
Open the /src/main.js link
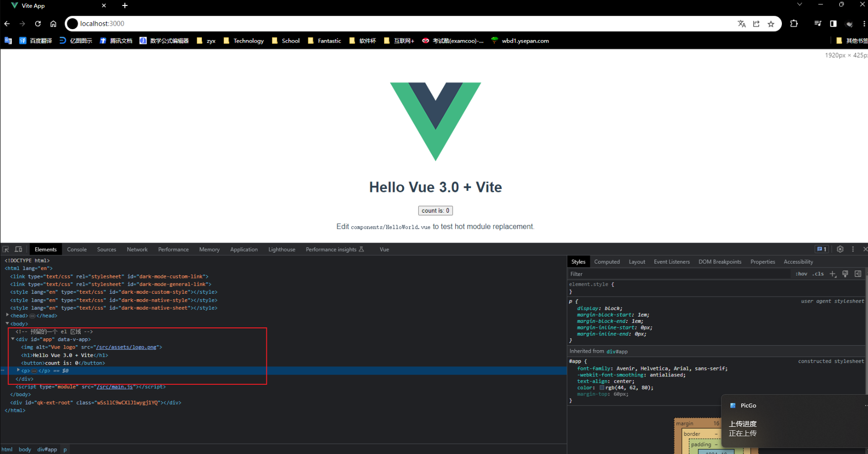tap(115, 387)
